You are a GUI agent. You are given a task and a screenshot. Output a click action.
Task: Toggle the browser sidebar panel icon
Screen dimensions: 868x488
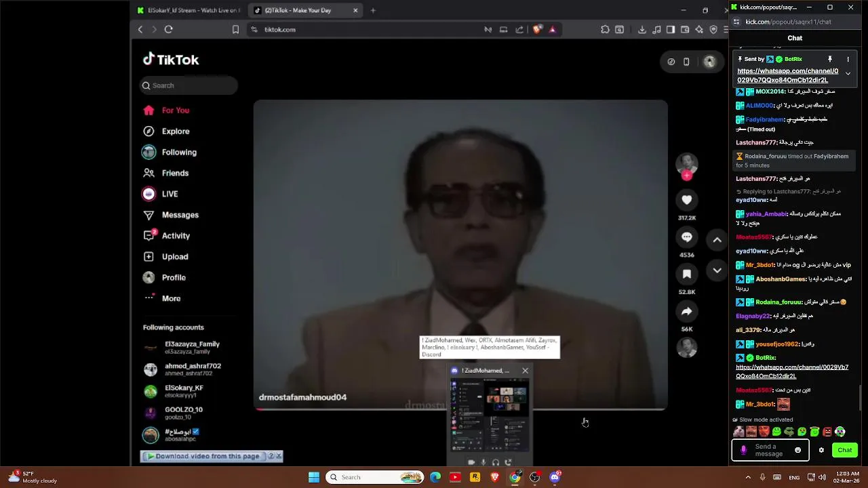coord(671,29)
